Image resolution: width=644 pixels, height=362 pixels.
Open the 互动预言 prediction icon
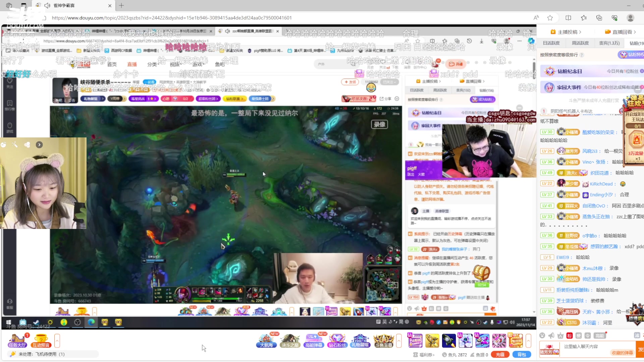[41, 341]
